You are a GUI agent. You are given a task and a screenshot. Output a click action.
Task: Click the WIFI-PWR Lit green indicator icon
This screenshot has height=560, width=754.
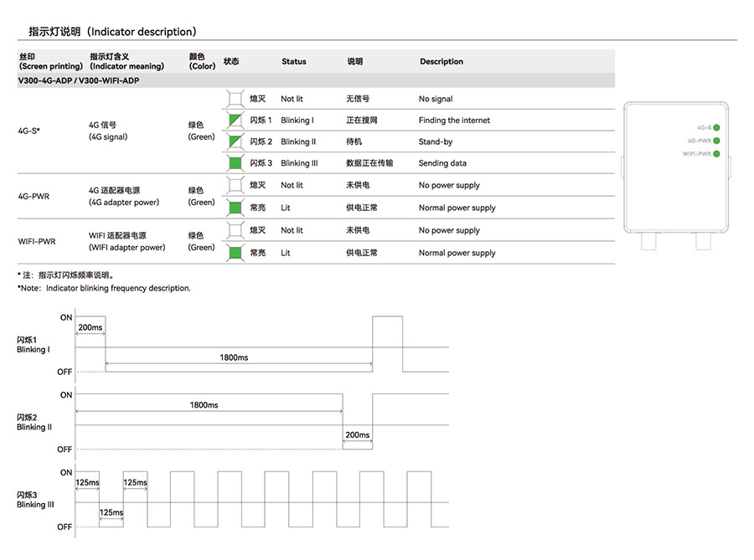point(235,253)
